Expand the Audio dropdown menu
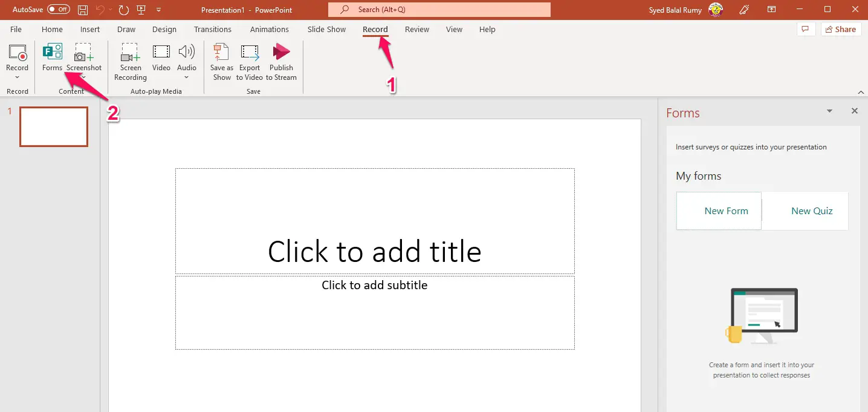 (187, 77)
